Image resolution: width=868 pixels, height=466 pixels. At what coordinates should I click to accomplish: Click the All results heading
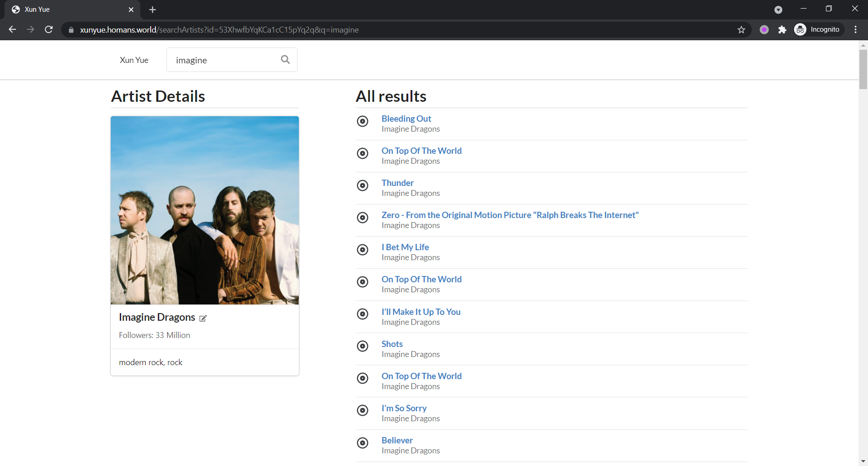point(391,96)
